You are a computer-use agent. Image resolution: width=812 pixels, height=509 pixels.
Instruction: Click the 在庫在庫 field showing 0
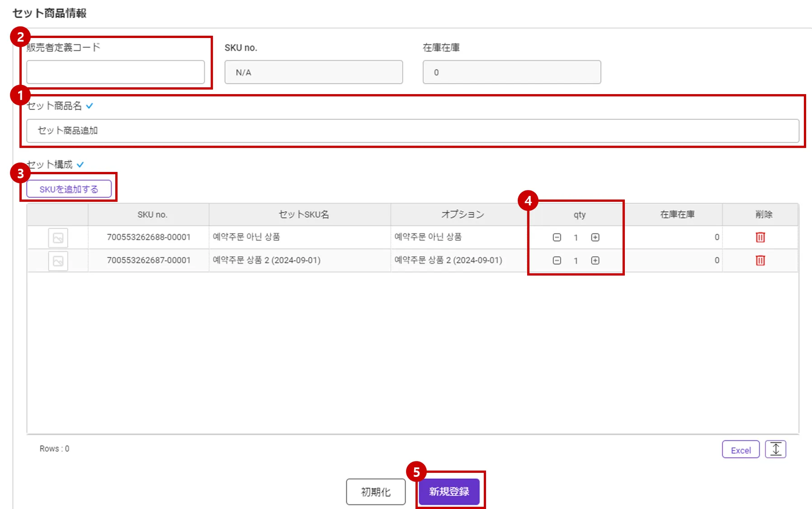[512, 72]
